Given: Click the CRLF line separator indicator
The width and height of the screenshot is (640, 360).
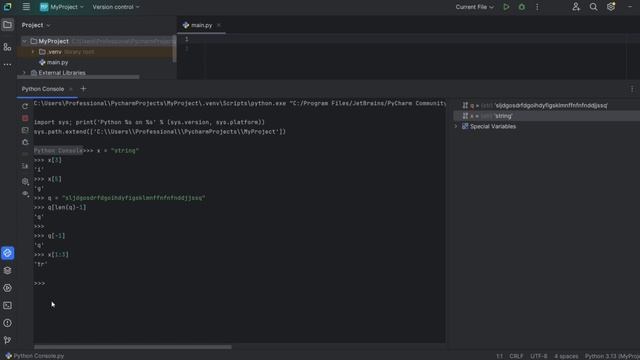Looking at the screenshot, I should (x=516, y=356).
